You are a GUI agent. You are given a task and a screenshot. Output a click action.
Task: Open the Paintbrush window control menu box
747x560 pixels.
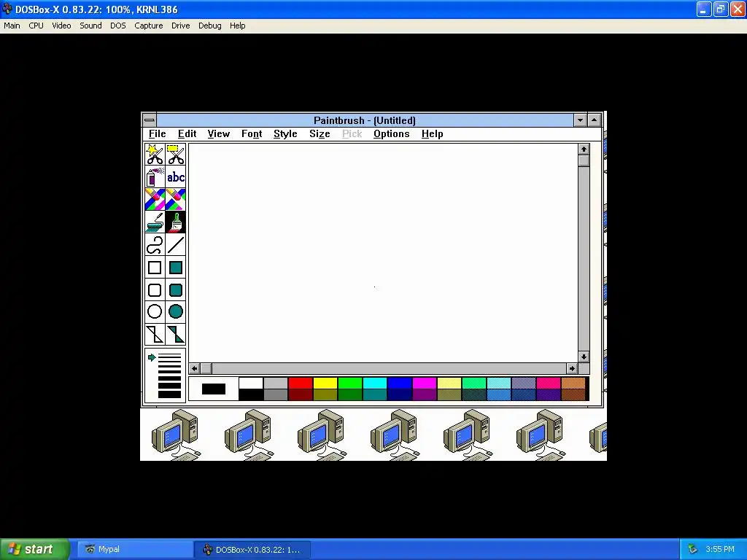(x=149, y=120)
